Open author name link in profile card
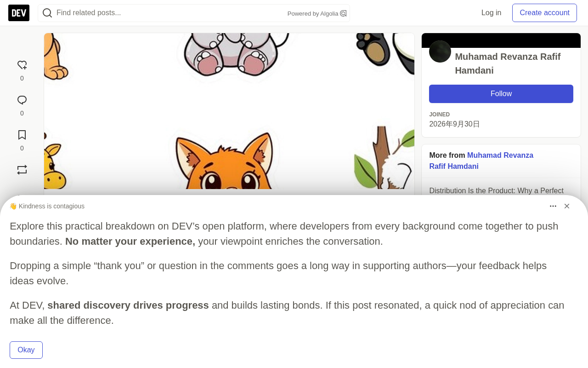The image size is (588, 368). [x=508, y=63]
